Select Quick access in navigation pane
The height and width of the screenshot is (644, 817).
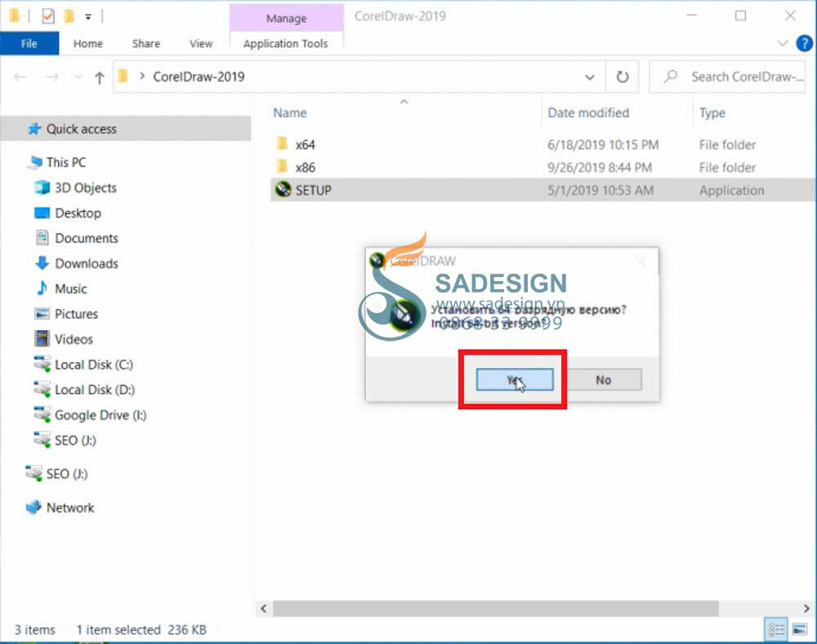(x=125, y=128)
